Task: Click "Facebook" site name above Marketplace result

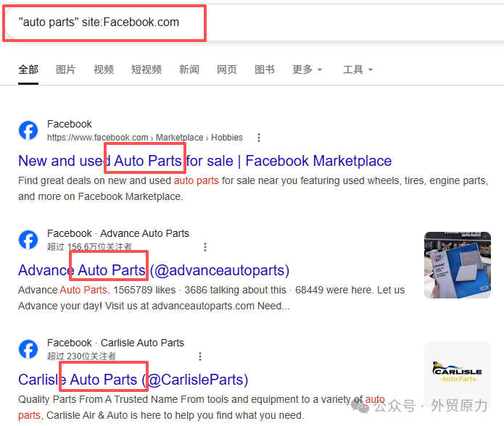Action: click(x=70, y=124)
